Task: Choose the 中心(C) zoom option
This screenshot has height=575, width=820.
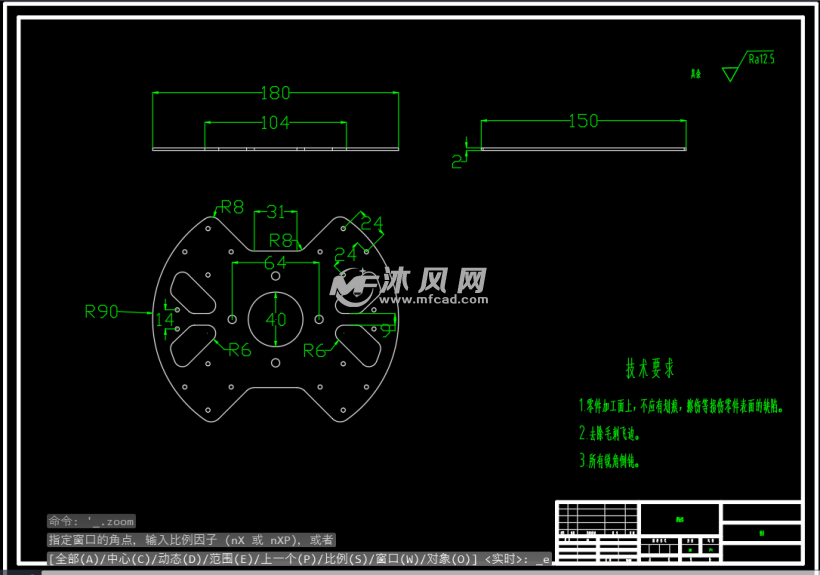Action: point(127,559)
